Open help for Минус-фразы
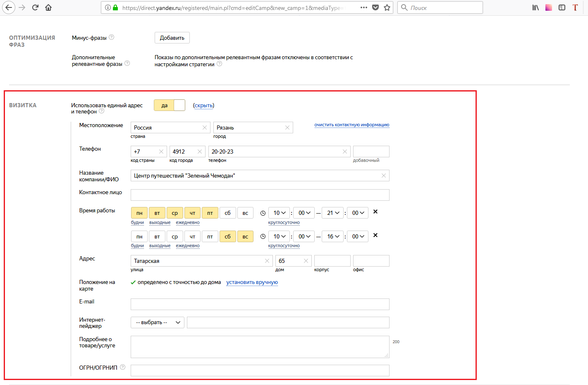This screenshot has height=385, width=588. coord(111,37)
